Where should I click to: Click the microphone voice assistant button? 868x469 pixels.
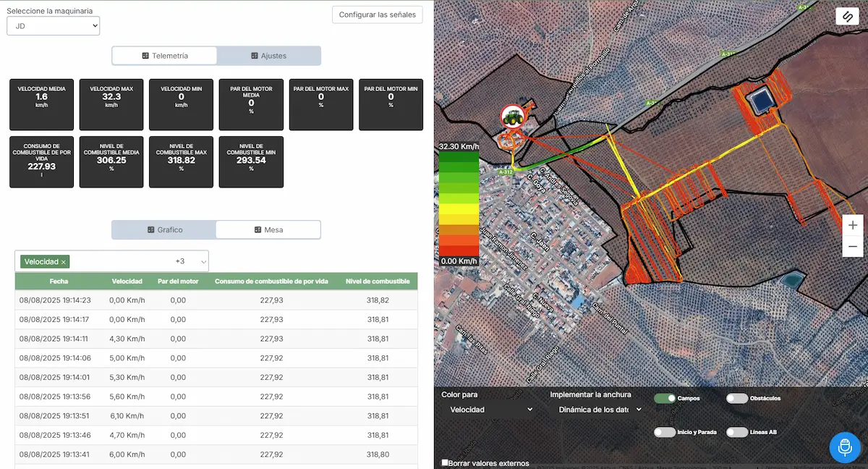(x=844, y=447)
